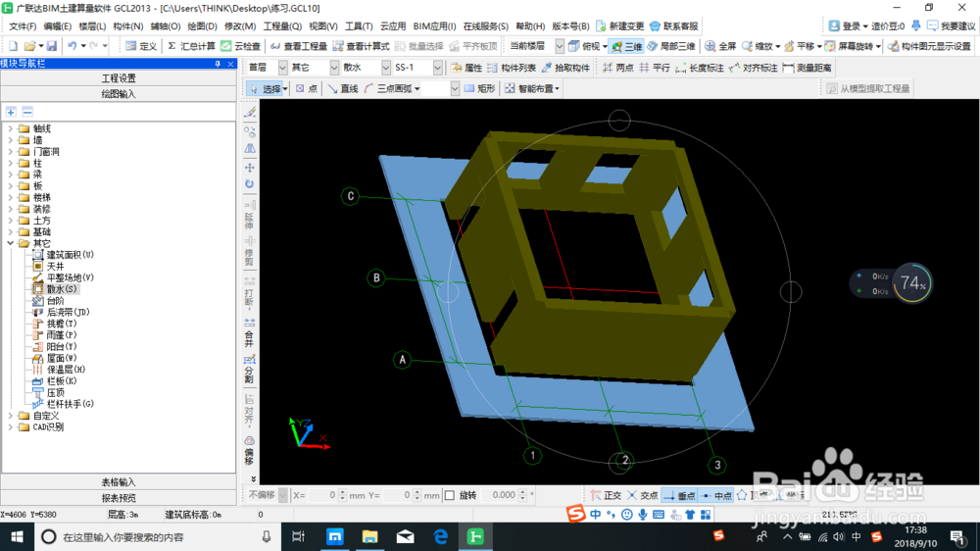Select 对齐标注 aligned dimension tool

point(753,68)
